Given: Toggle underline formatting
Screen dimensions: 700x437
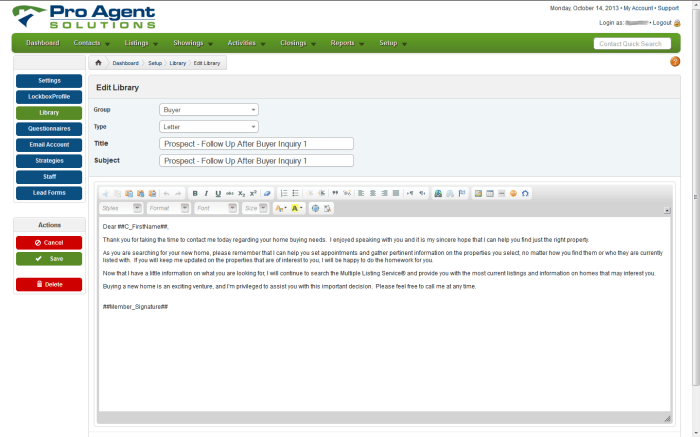Looking at the screenshot, I should 218,193.
